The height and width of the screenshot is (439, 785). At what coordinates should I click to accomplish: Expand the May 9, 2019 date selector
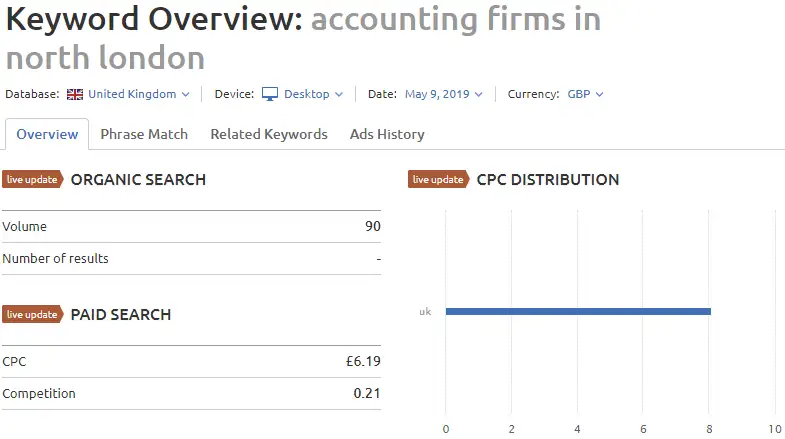444,94
